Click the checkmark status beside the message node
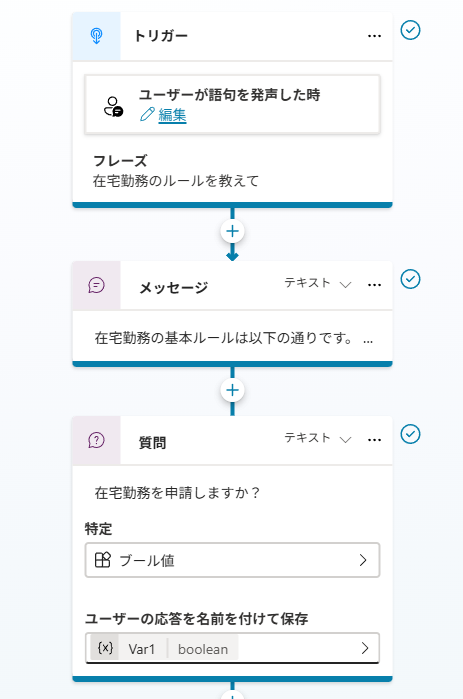Viewport: 463px width, 699px height. click(410, 279)
